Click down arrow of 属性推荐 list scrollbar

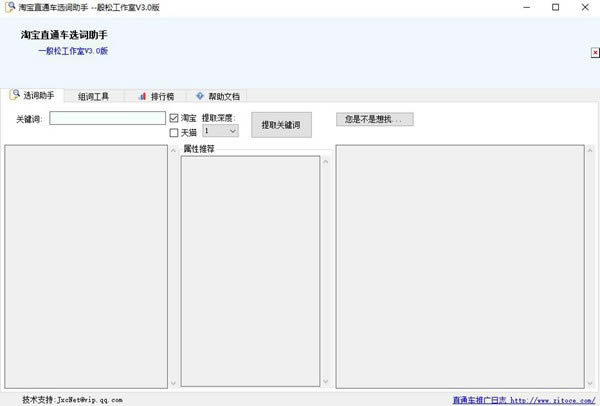click(x=326, y=382)
